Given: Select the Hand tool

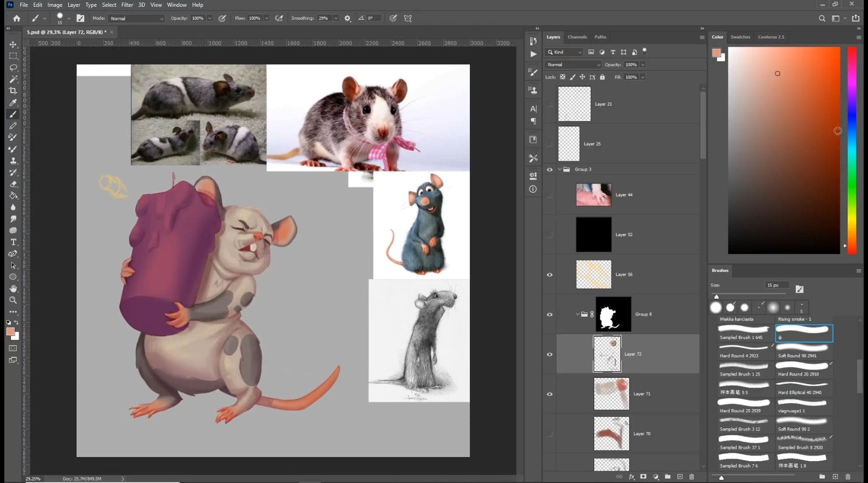Looking at the screenshot, I should pyautogui.click(x=13, y=288).
